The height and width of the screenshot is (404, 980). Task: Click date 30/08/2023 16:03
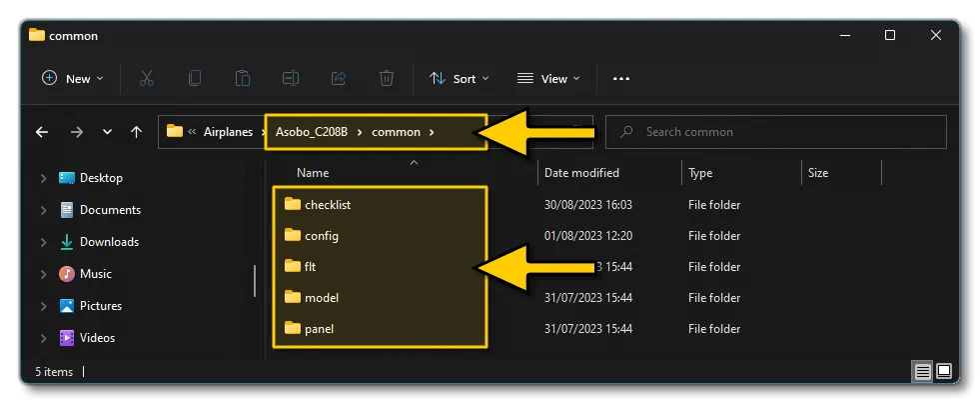(x=588, y=205)
